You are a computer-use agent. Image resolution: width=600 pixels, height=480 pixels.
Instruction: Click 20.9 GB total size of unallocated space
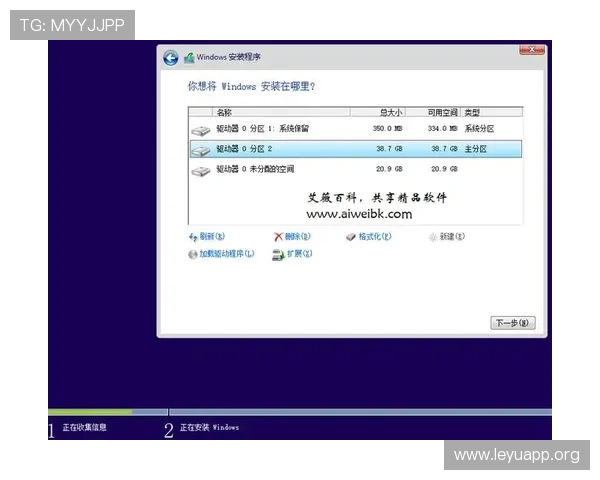(x=389, y=169)
